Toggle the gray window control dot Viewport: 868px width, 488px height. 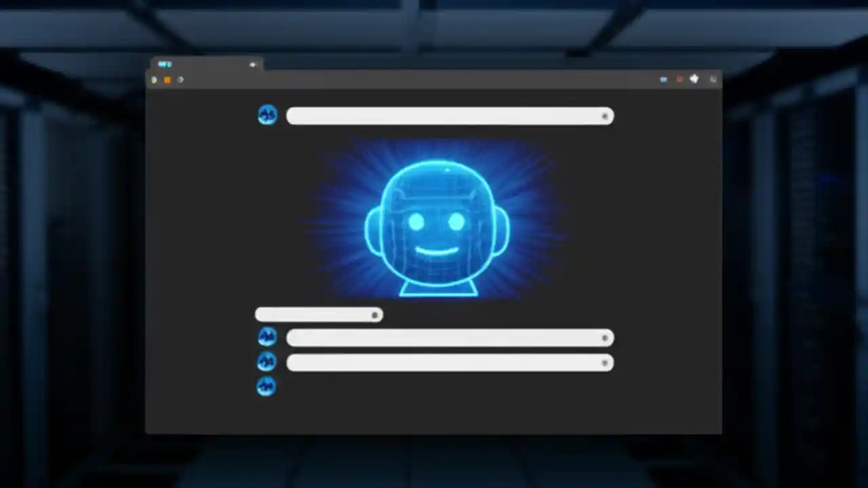181,79
